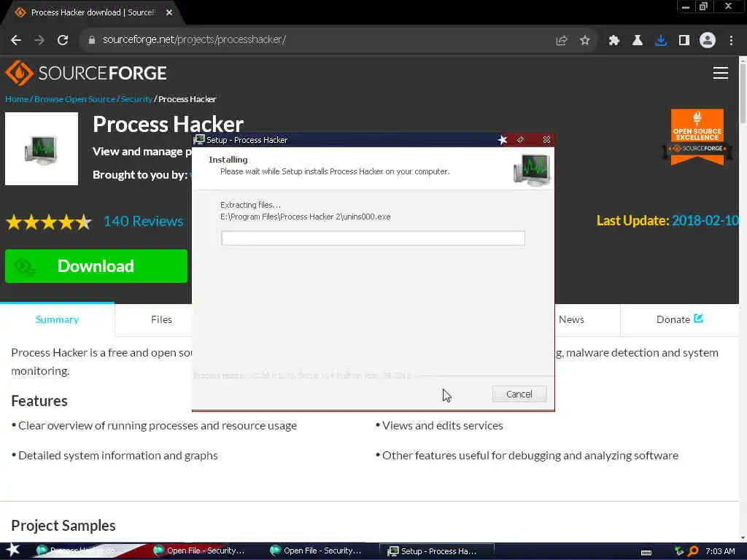Click the diamond icon in Setup title bar

tap(521, 140)
